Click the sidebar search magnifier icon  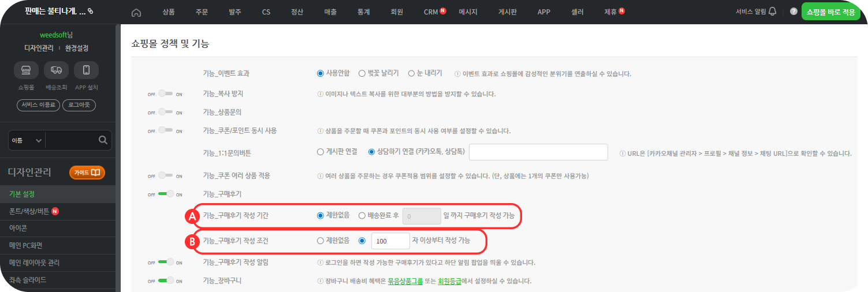pos(103,140)
